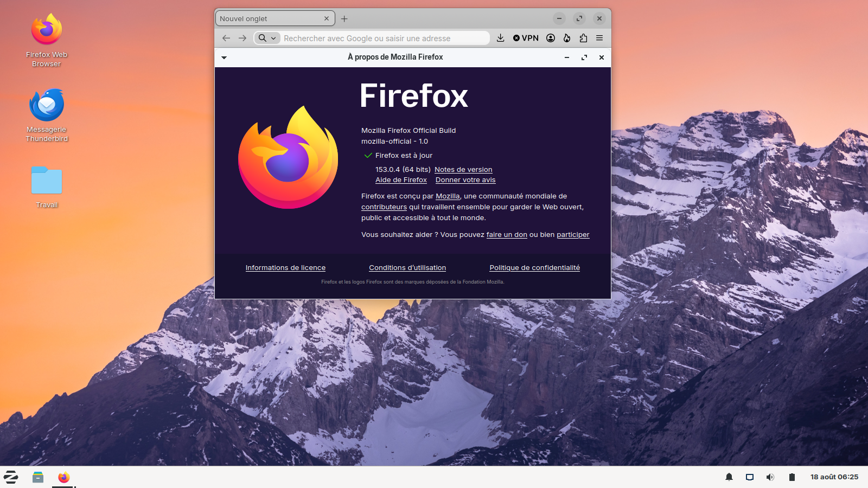Viewport: 868px width, 488px height.
Task: Maximize the À propos de Mozilla Firefox dialog
Action: pyautogui.click(x=584, y=57)
